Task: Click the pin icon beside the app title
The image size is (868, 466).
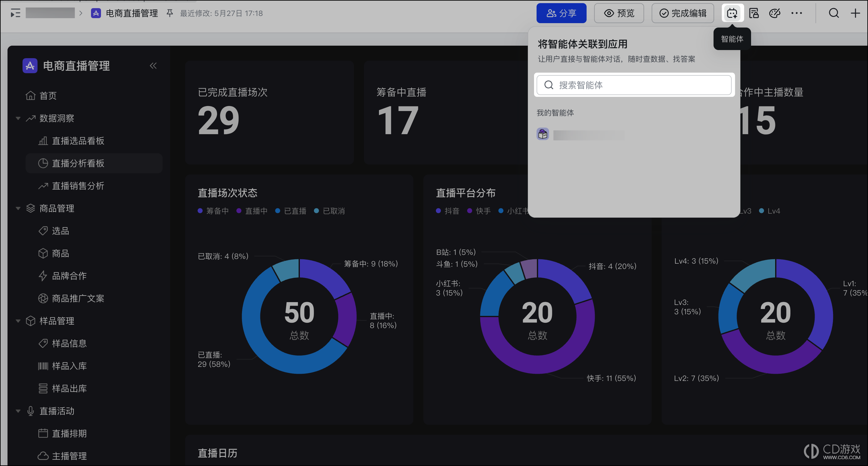Action: pos(170,13)
